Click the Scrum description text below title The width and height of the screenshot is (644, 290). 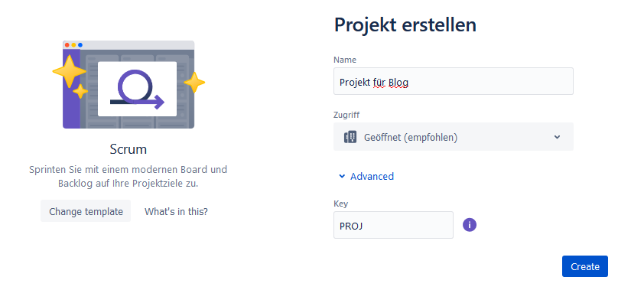[128, 176]
